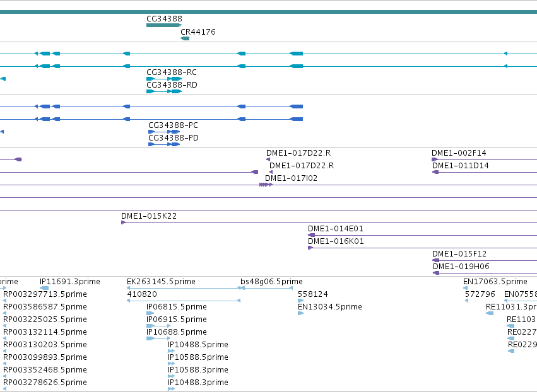Select the RP003278626.5prime EST label
The width and height of the screenshot is (537, 392).
tap(45, 383)
